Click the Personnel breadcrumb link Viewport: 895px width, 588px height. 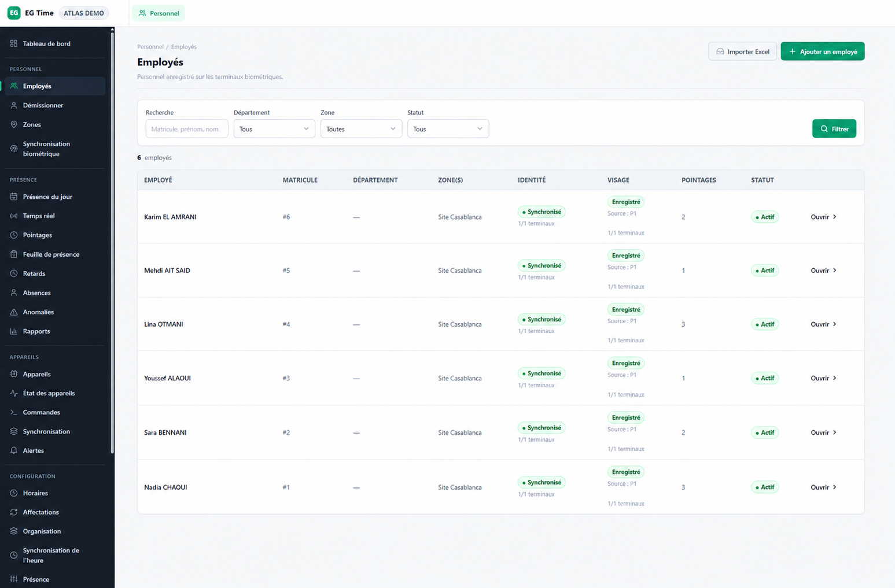(150, 47)
